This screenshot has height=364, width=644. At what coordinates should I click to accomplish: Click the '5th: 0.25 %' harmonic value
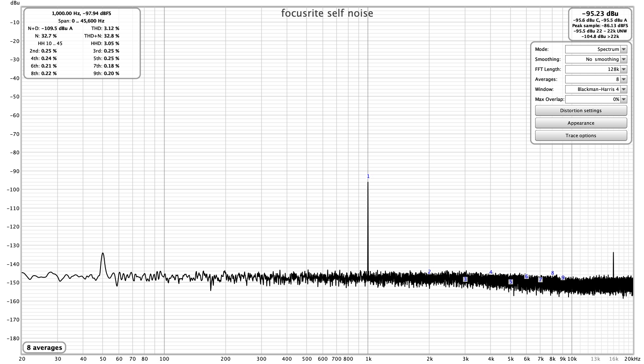(106, 58)
